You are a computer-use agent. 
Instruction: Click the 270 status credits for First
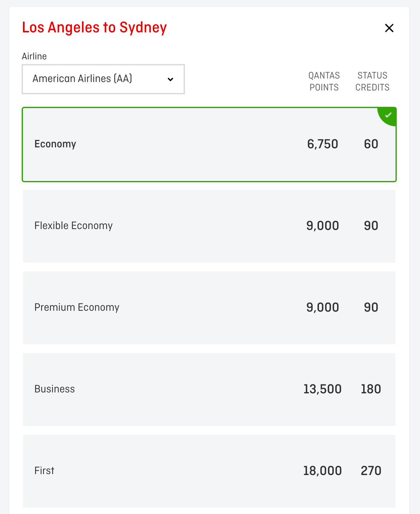coord(371,470)
